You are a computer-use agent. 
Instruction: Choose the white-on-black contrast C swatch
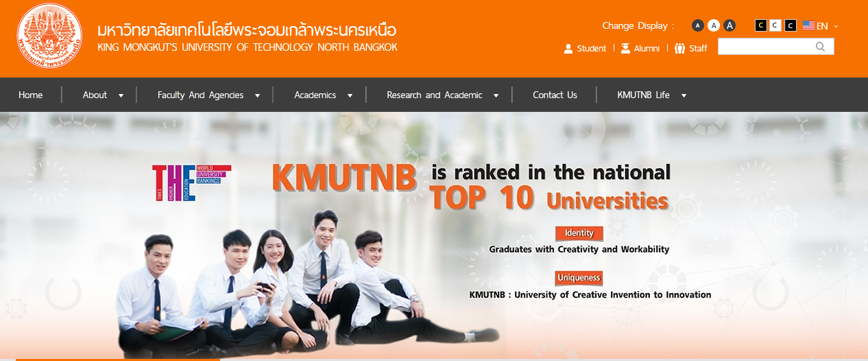791,25
